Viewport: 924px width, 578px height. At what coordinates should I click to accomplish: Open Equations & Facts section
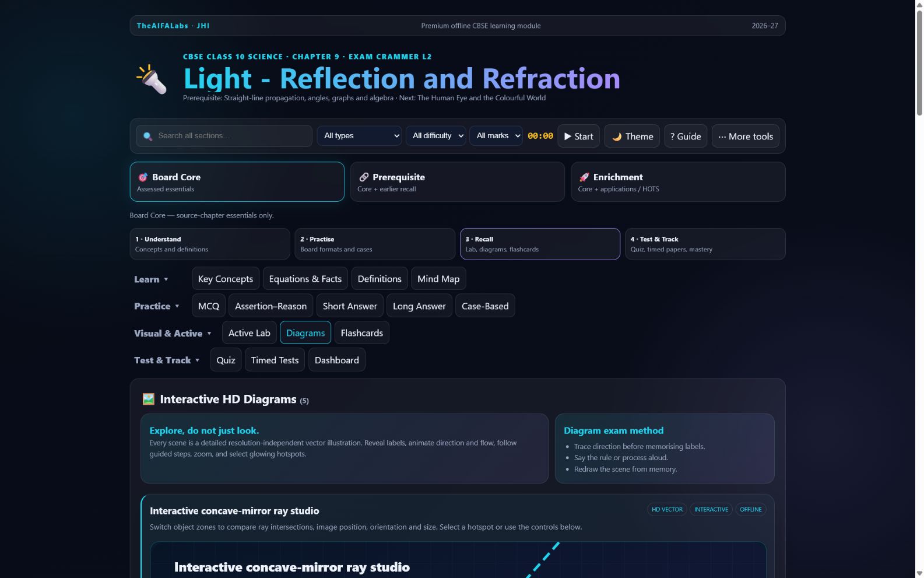(305, 279)
